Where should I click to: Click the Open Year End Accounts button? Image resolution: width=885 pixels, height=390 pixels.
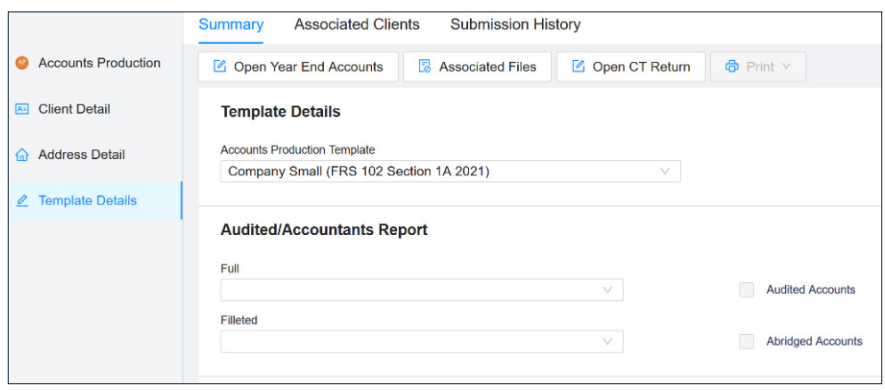[x=298, y=67]
